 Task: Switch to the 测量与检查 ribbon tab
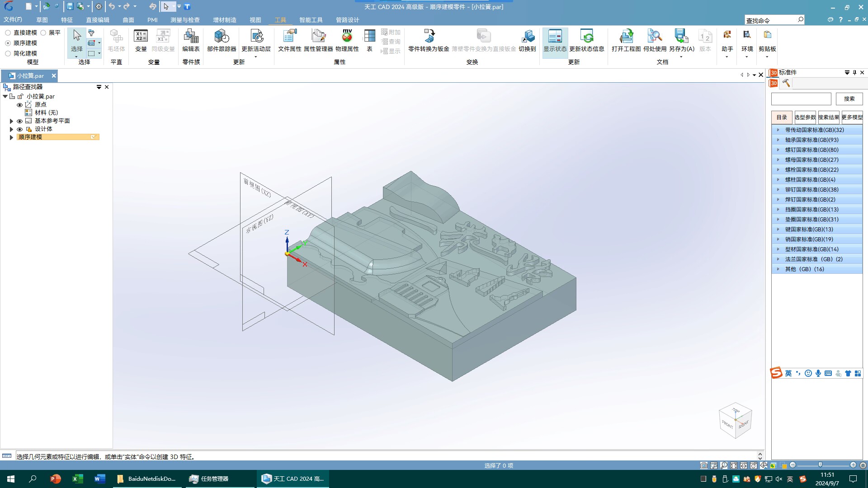(x=185, y=20)
